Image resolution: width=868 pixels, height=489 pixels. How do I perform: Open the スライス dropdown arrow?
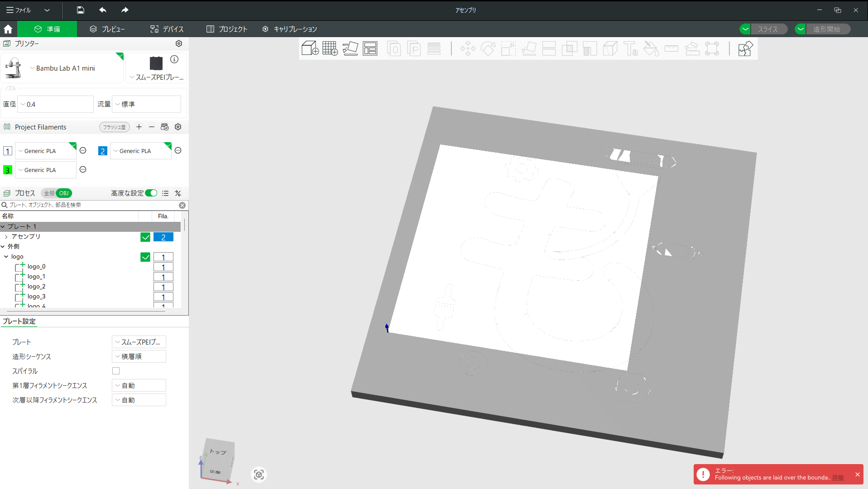[x=745, y=29]
